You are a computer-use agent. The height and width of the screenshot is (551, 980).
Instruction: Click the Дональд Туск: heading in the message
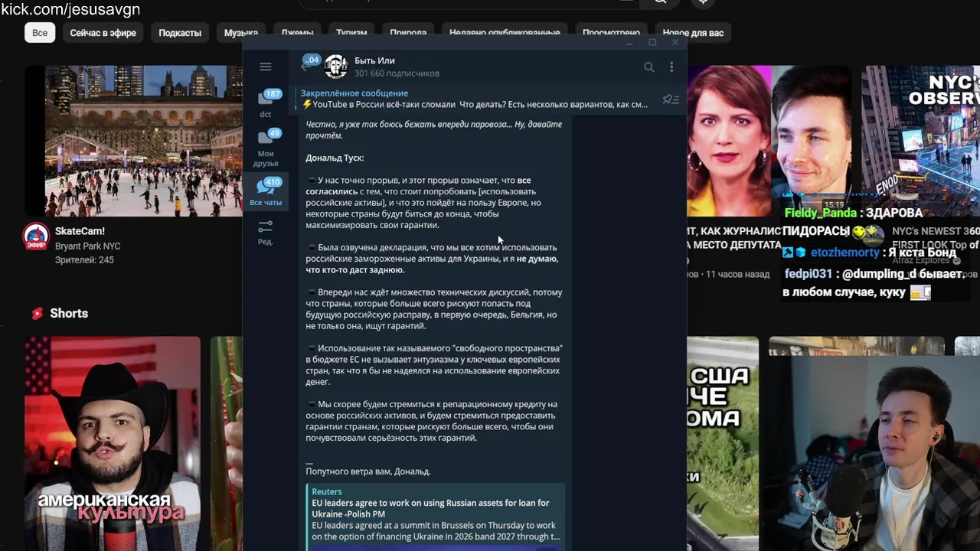click(335, 158)
